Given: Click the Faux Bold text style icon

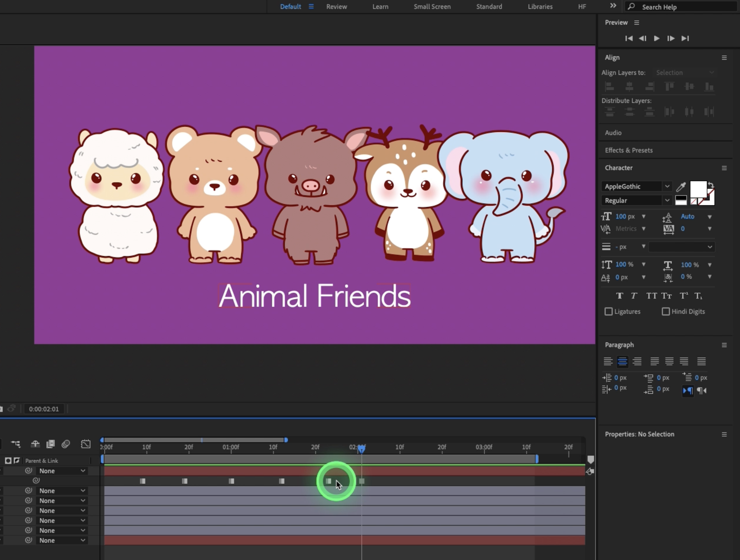Looking at the screenshot, I should click(x=620, y=296).
